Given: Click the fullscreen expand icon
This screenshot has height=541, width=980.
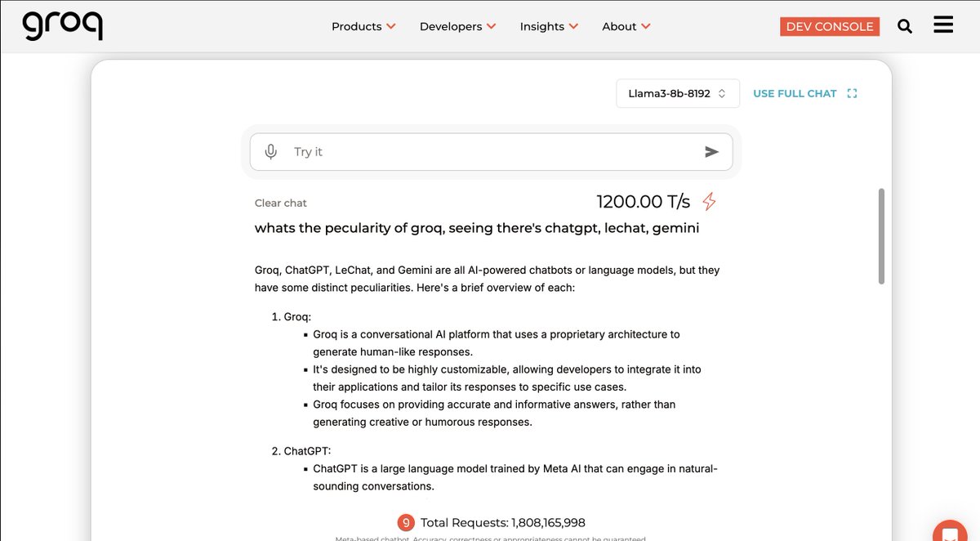Looking at the screenshot, I should point(852,93).
